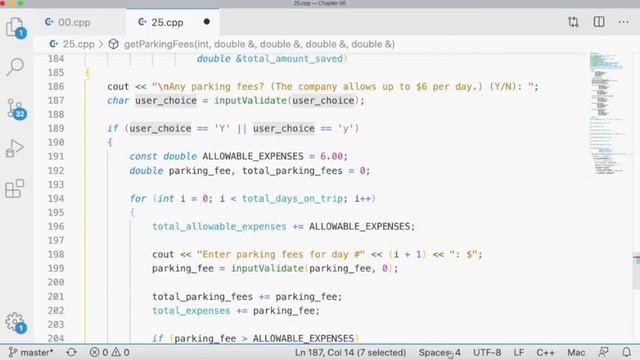Image resolution: width=640 pixels, height=360 pixels.
Task: Change indentation via Spaces: 4
Action: coord(440,352)
